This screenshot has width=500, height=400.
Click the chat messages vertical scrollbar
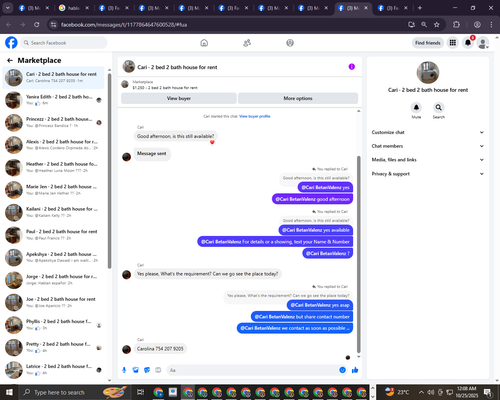click(359, 254)
